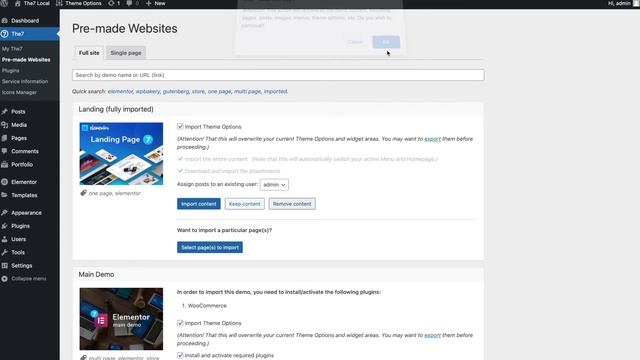Open Plugins under The7 submenu
The image size is (640, 360).
click(11, 70)
